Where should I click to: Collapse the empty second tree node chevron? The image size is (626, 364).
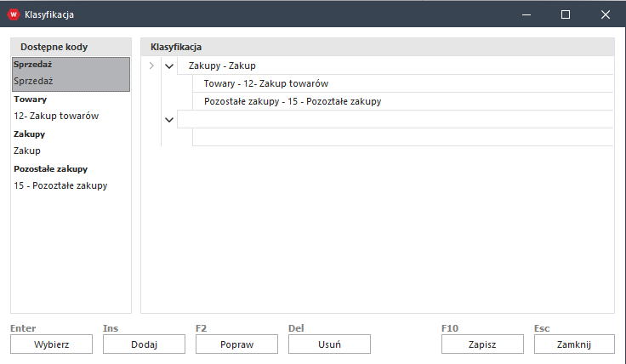coord(168,120)
